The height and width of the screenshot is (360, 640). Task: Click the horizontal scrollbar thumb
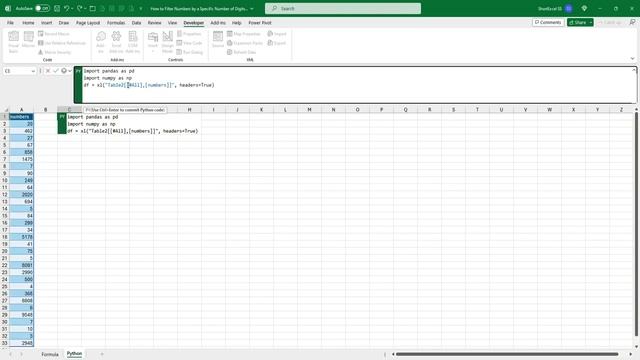pos(507,354)
